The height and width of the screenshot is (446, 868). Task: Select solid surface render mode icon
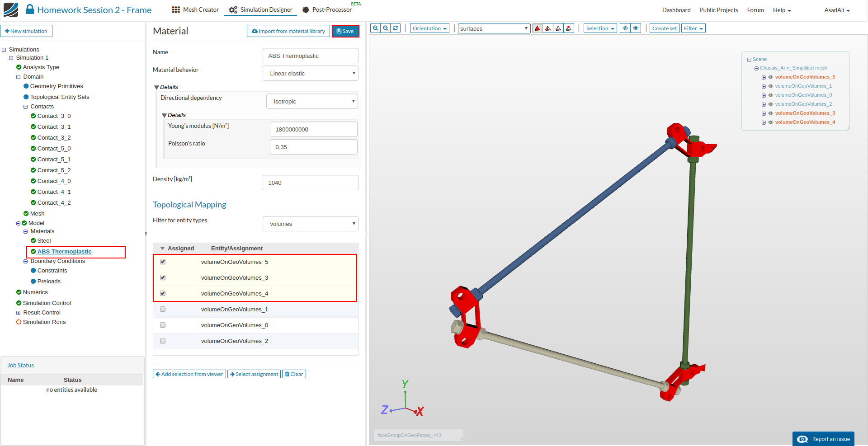(x=538, y=28)
